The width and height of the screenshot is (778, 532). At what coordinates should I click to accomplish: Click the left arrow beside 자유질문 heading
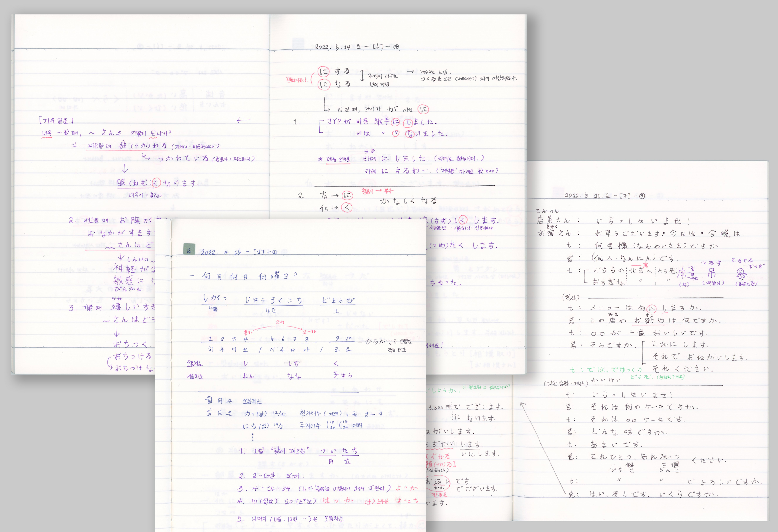pos(243,120)
